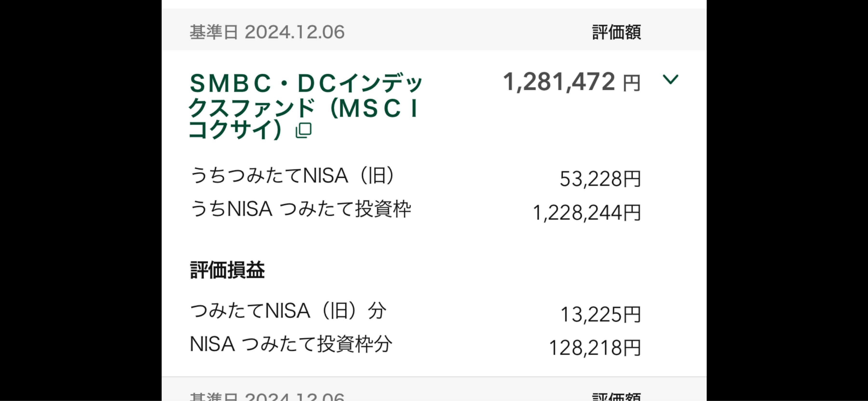Select the 53,228円 amount
The height and width of the screenshot is (401, 868).
tap(600, 179)
